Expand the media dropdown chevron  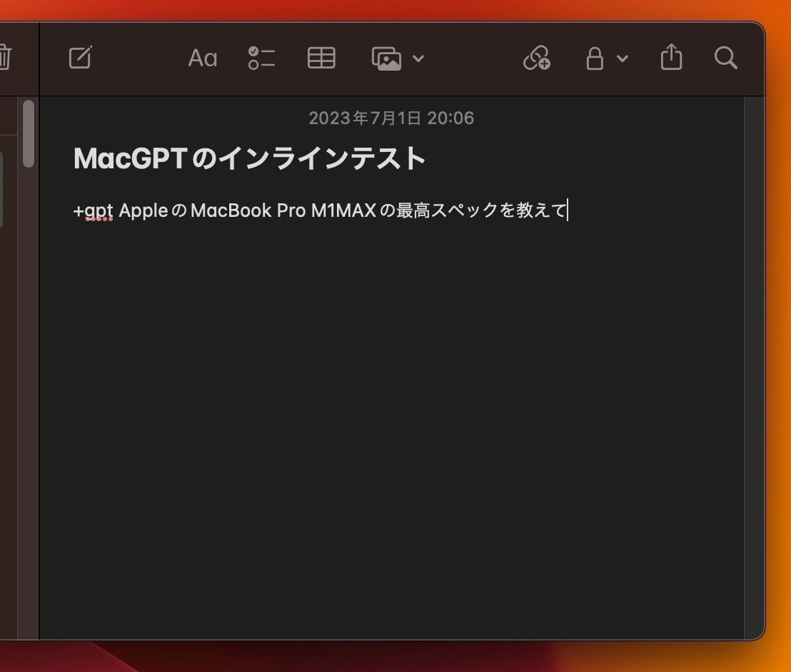pos(418,58)
